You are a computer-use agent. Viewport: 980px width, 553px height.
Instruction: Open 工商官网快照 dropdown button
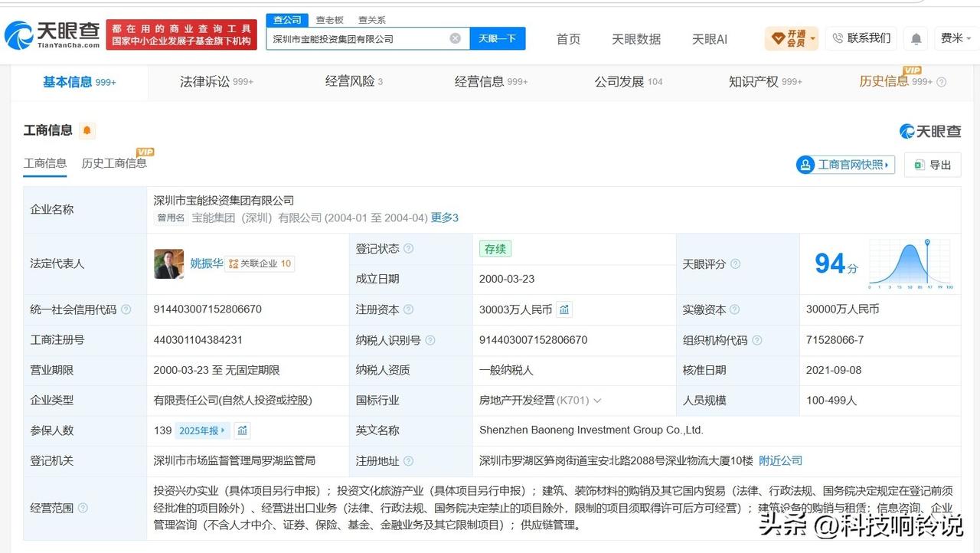point(845,165)
